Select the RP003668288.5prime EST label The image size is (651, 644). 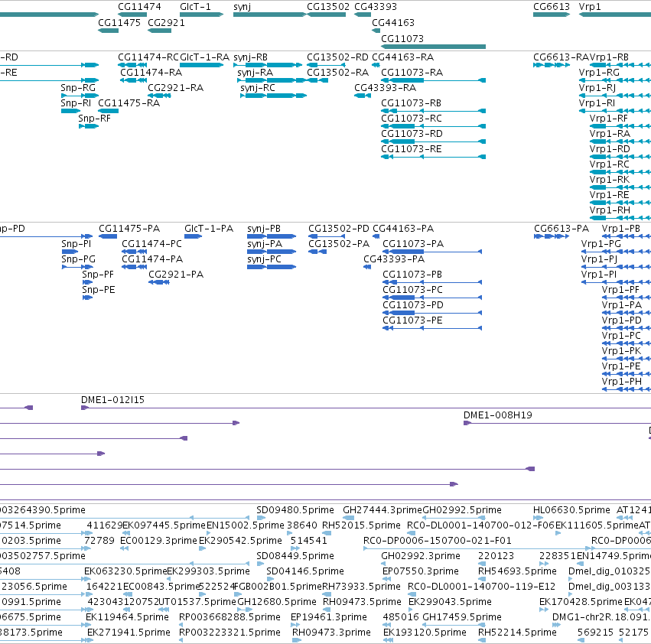pos(229,618)
